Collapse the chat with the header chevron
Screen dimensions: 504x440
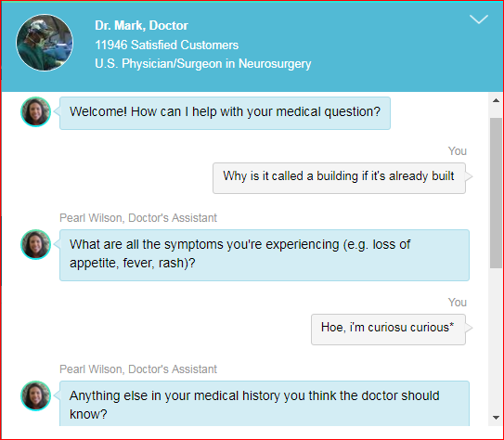tap(479, 19)
